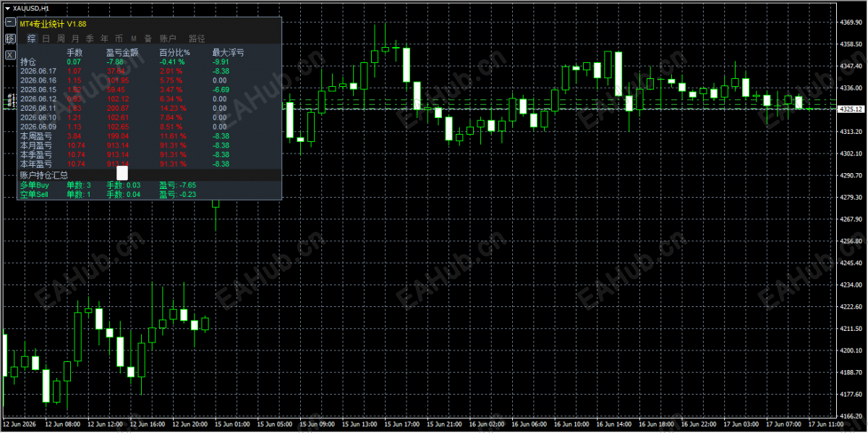Click the 多单Buy label

click(x=35, y=185)
